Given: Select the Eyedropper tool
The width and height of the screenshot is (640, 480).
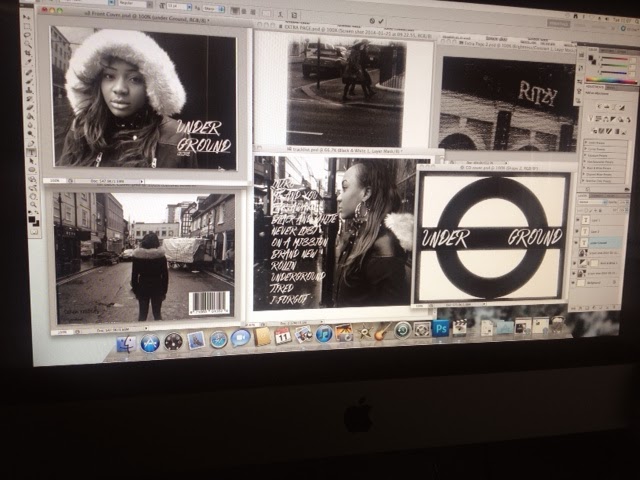Looking at the screenshot, I should coord(28,62).
